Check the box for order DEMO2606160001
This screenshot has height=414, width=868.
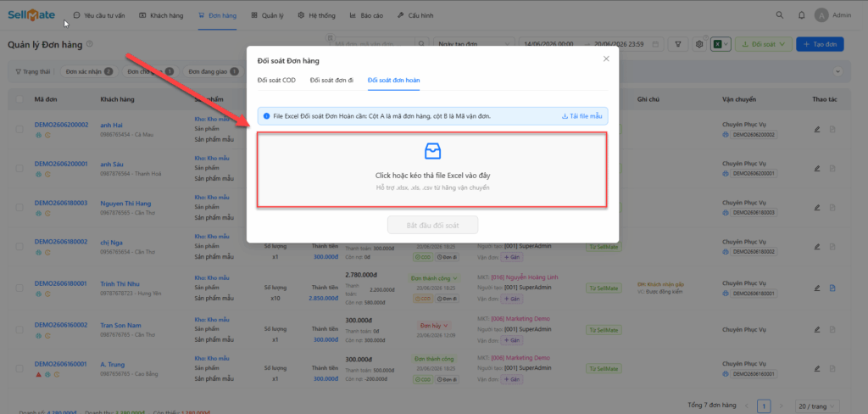(x=20, y=368)
